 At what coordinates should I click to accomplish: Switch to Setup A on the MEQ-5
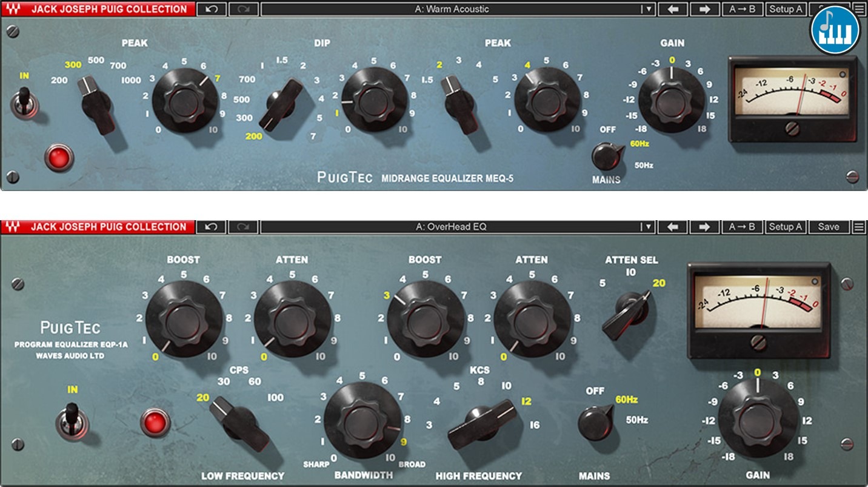tap(786, 9)
